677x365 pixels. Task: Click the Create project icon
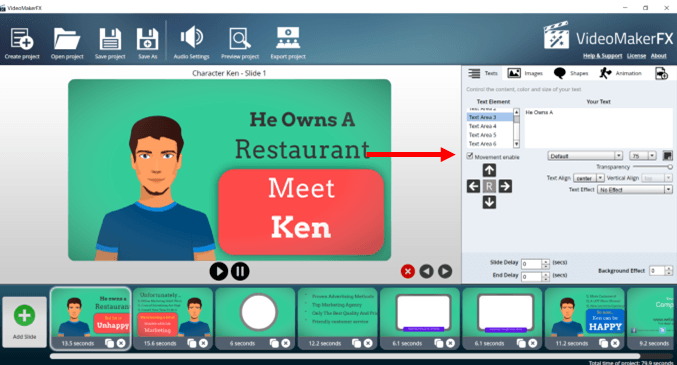point(22,39)
